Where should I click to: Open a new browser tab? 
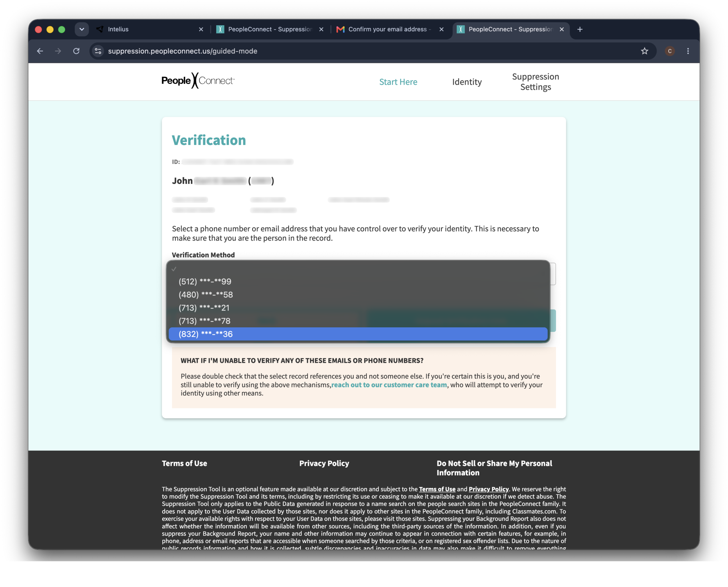click(x=580, y=29)
